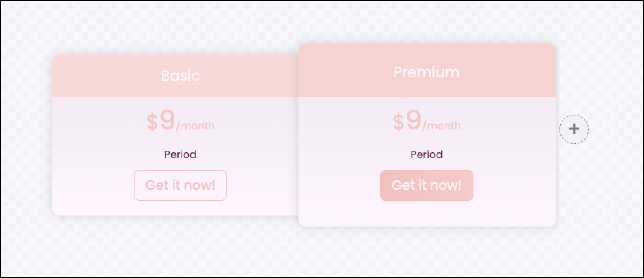This screenshot has width=644, height=278.
Task: Click blank space below the Premium card's button
Action: [426, 214]
